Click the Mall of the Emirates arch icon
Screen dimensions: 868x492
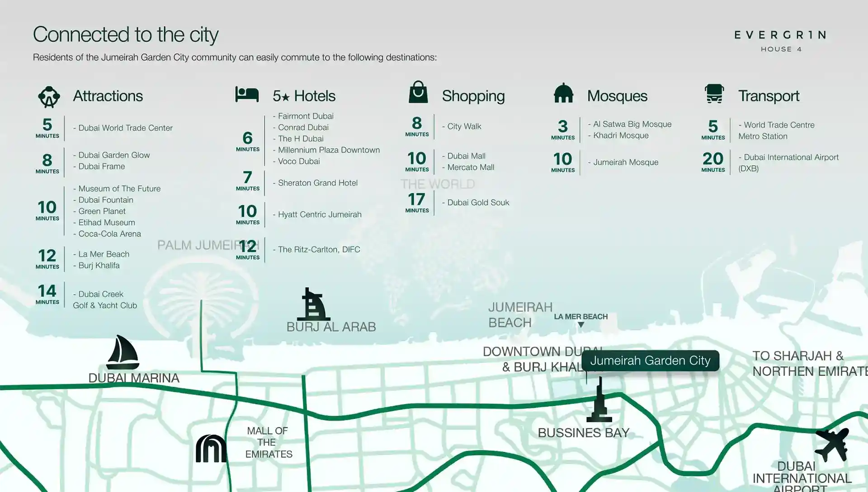(211, 449)
